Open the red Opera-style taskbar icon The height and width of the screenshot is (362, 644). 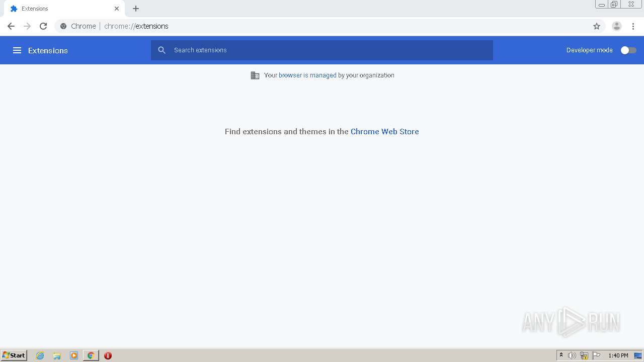click(x=108, y=355)
